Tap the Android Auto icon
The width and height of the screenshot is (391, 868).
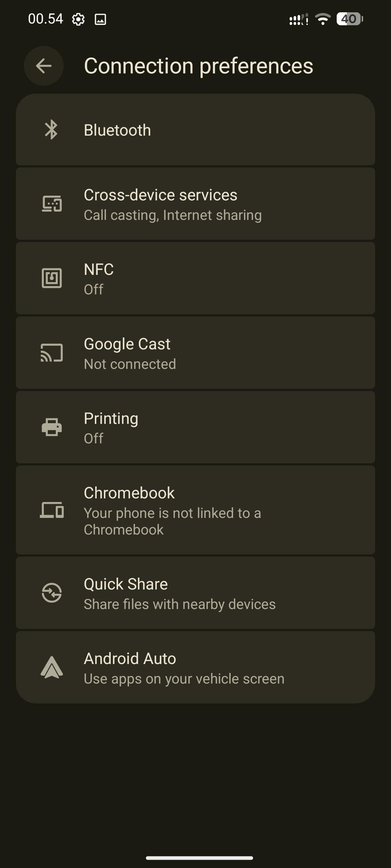click(52, 667)
